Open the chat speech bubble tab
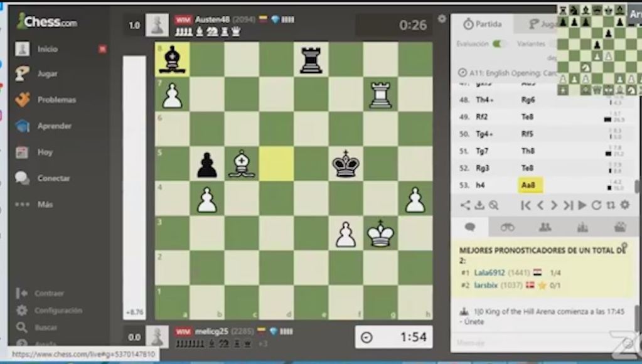This screenshot has height=364, width=642. 470,227
